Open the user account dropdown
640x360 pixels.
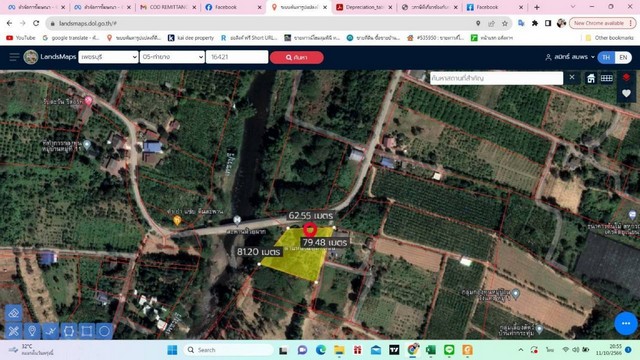click(x=570, y=57)
